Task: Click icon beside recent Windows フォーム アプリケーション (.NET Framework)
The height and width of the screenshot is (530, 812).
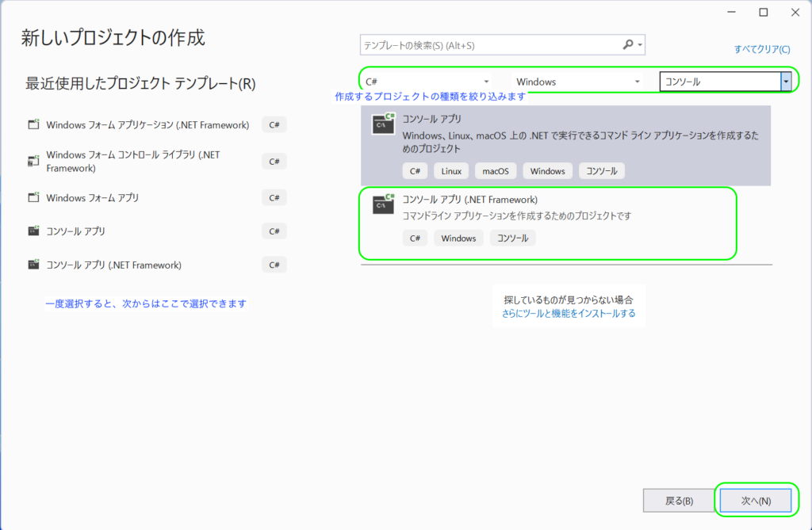Action: 33,124
